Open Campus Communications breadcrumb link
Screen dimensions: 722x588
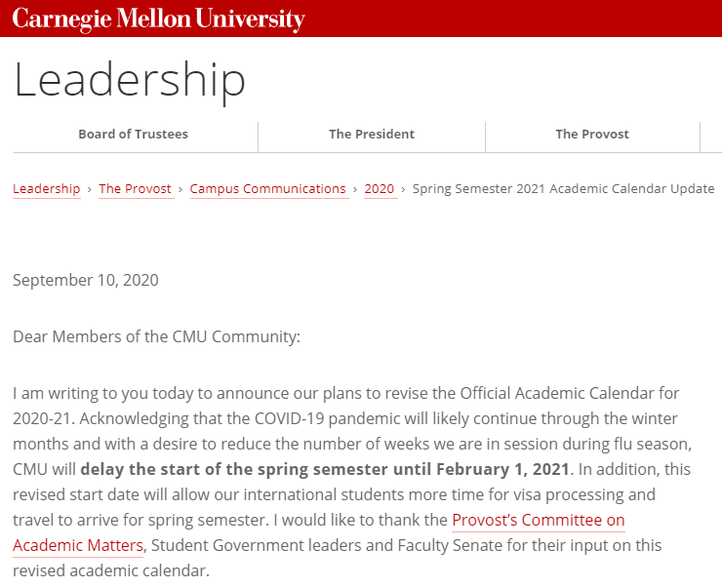(x=267, y=189)
